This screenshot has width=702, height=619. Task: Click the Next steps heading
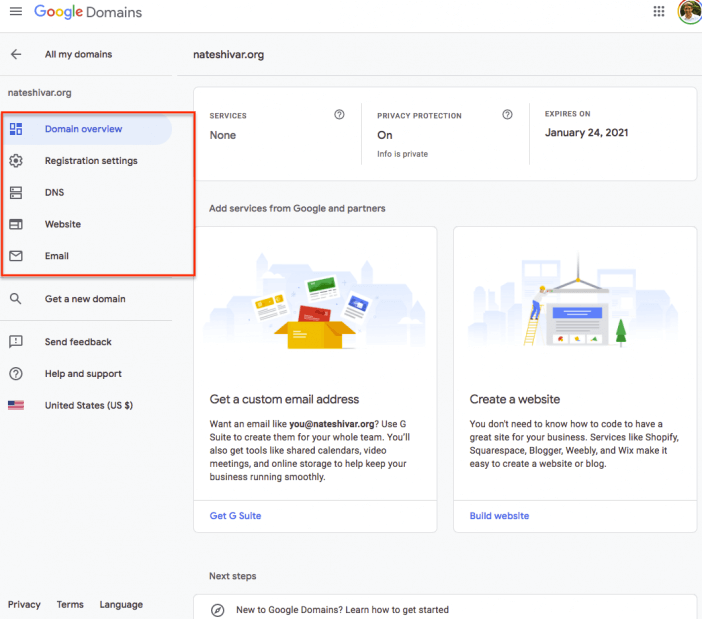tap(233, 576)
